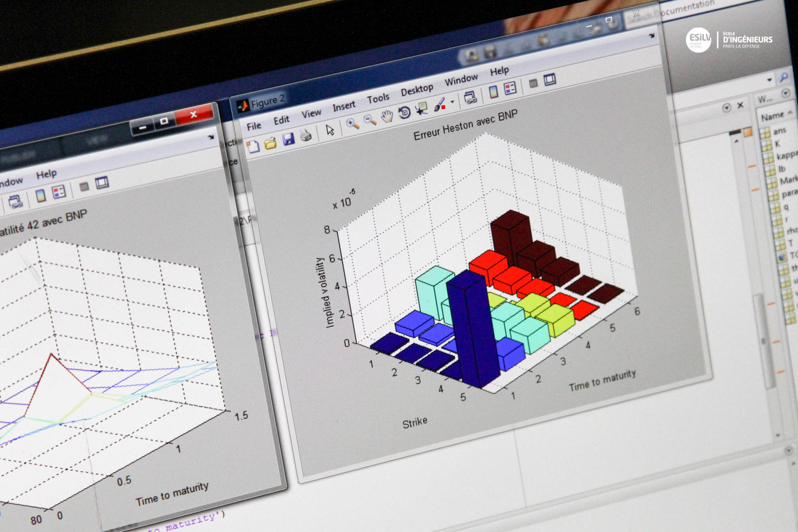Click the Open File folder icon

(271, 142)
